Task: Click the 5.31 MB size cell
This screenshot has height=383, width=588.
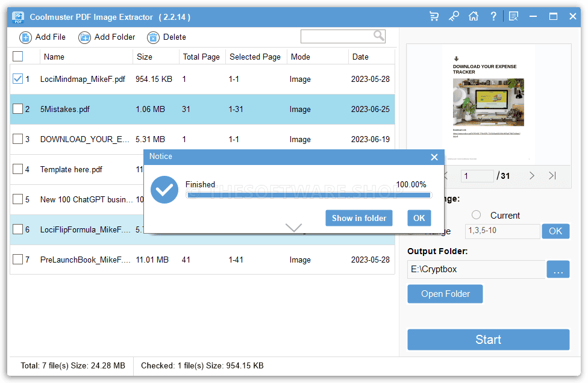Action: [x=150, y=139]
